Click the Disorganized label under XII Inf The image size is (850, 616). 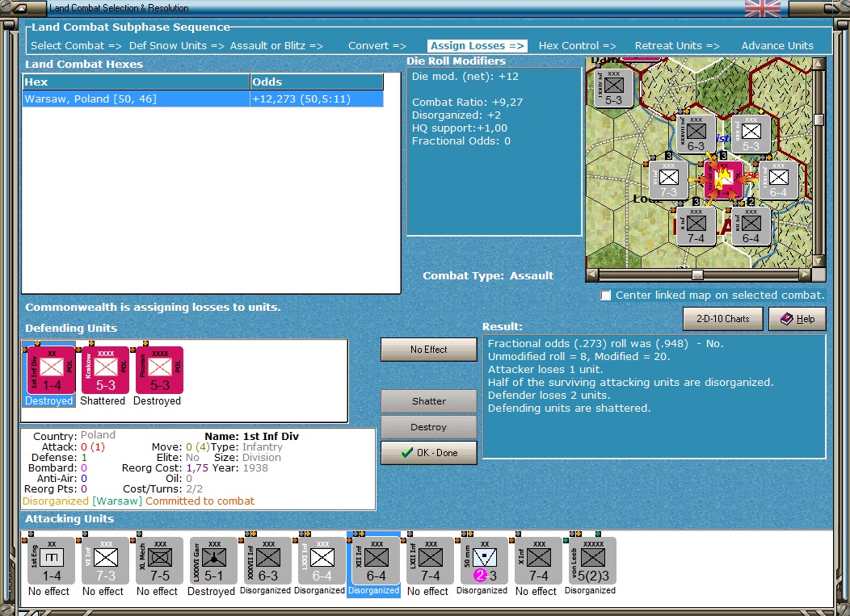click(373, 590)
